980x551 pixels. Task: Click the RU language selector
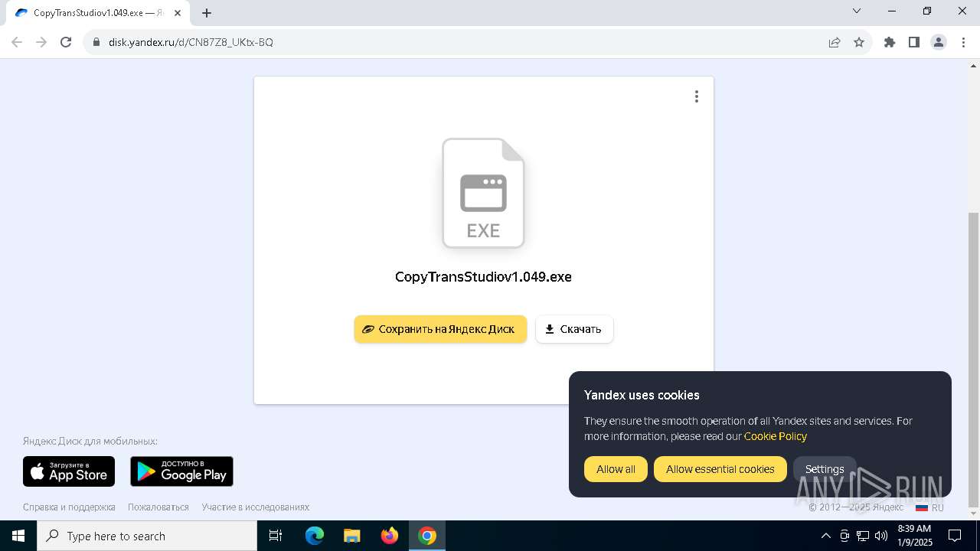coord(929,507)
